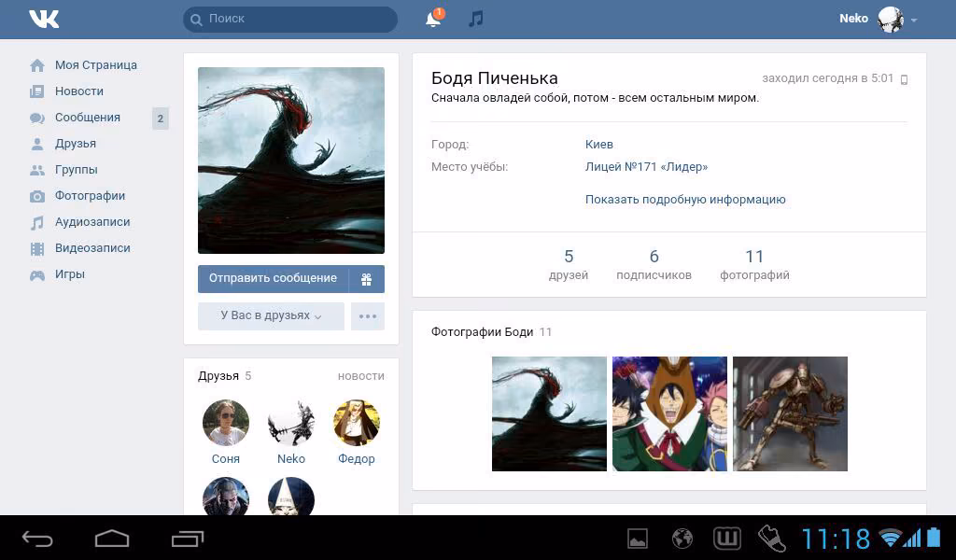Open the three-dots more actions button
Screen dimensions: 956x560
[368, 316]
